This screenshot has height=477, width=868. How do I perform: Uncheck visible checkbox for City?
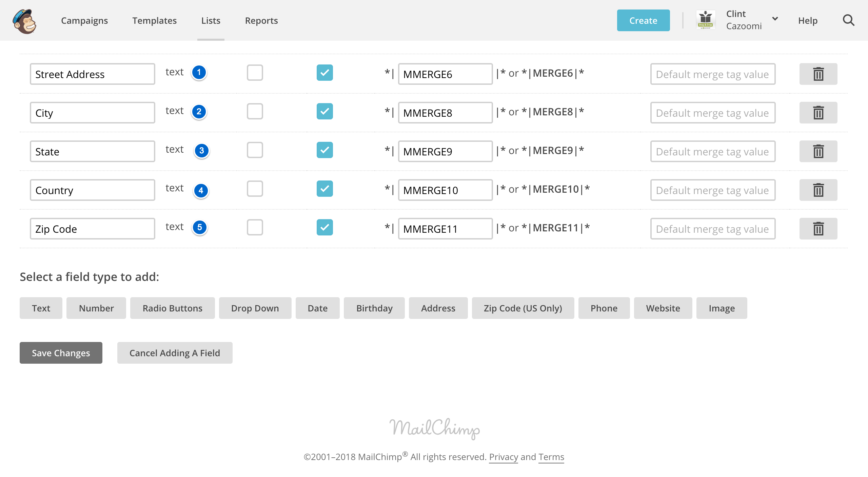(x=325, y=111)
